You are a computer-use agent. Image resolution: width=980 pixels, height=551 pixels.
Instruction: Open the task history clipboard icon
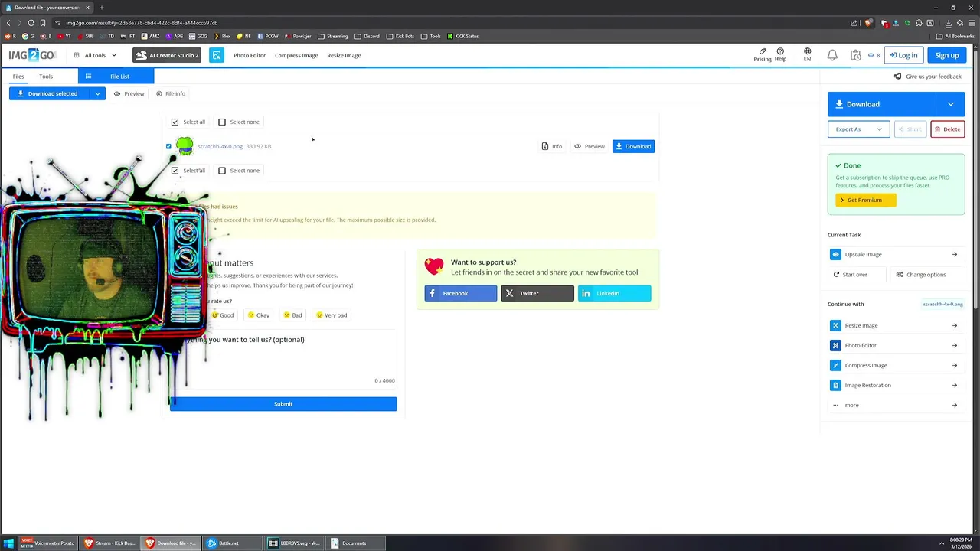point(856,55)
